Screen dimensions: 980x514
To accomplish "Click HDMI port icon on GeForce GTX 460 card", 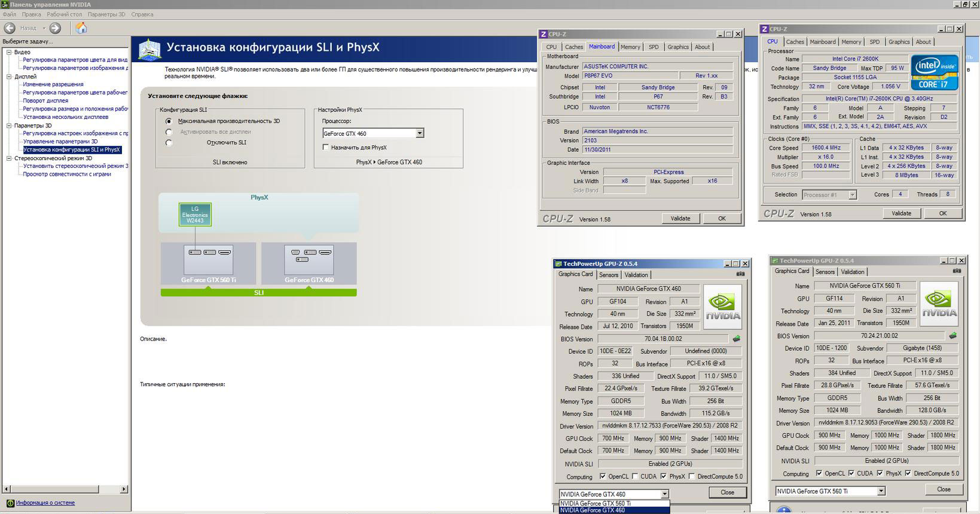I will (x=325, y=252).
